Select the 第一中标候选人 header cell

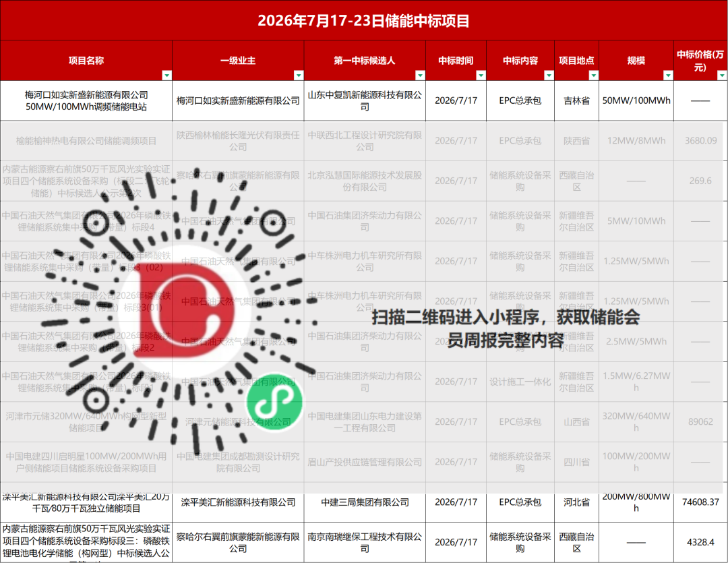pyautogui.click(x=365, y=61)
